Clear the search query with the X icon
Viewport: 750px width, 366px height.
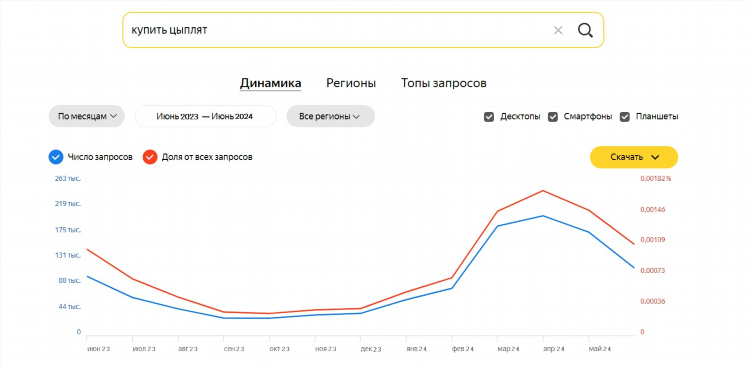point(558,31)
